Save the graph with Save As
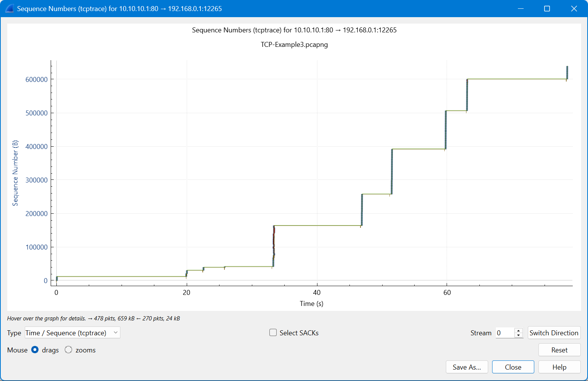 467,367
